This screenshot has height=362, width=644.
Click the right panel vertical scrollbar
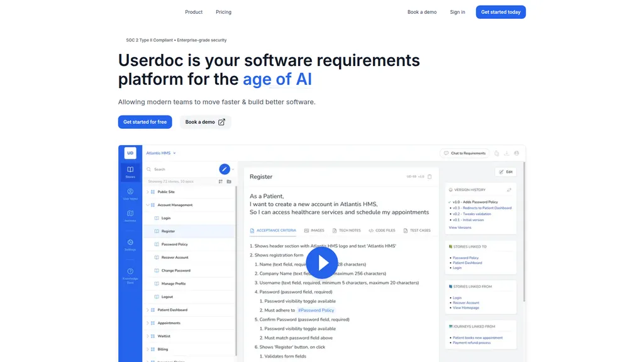(524, 232)
